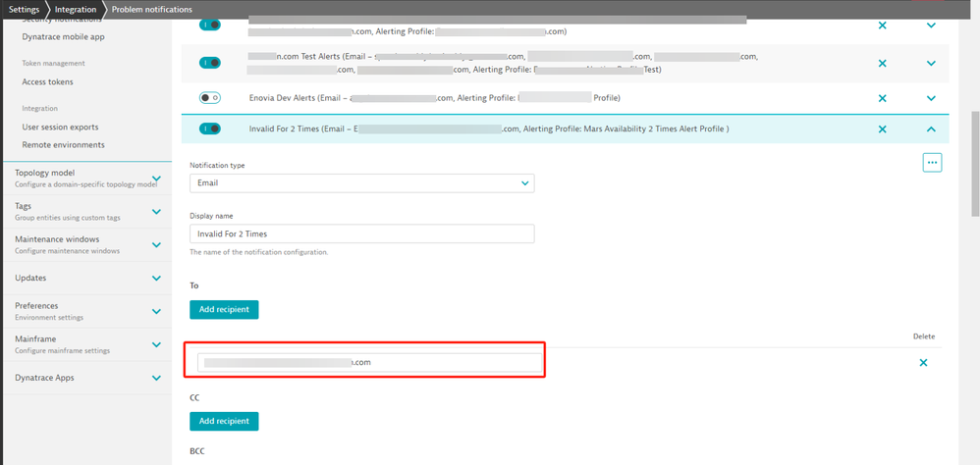Expand the Topology model settings section

pyautogui.click(x=156, y=179)
